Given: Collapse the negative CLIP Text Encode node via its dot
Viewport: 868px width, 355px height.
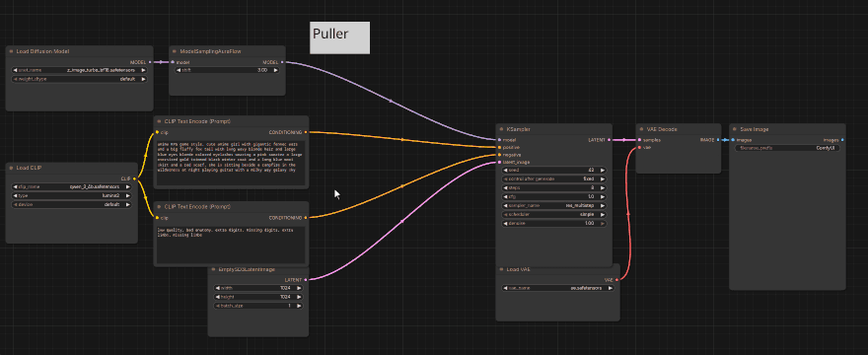Looking at the screenshot, I should pos(159,206).
